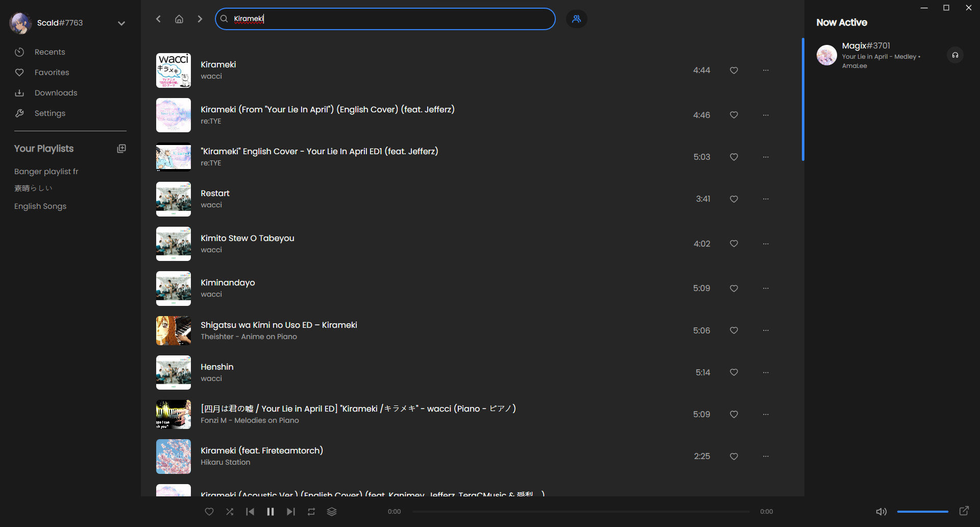Viewport: 980px width, 527px height.
Task: Open more options for Fonzi M piano track
Action: 766,415
